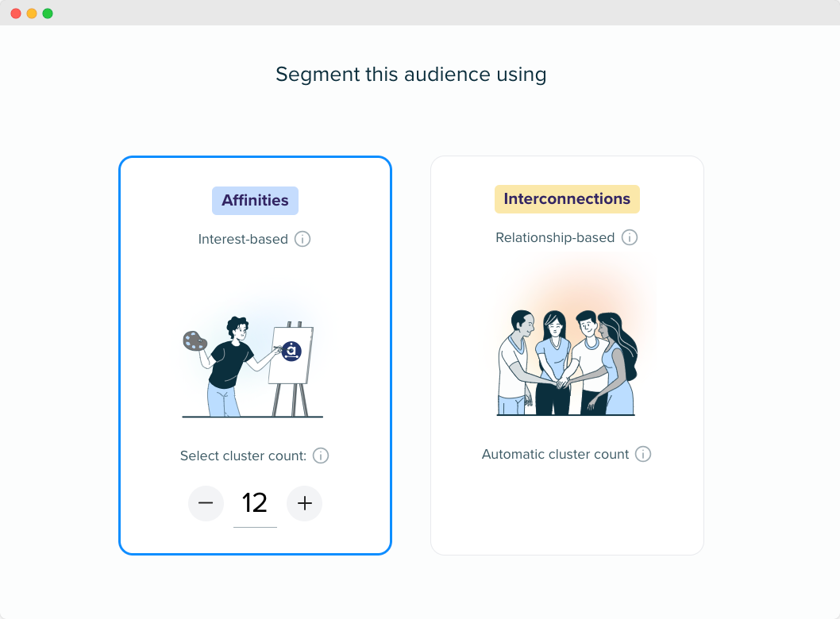
Task: Select the Interconnections badge
Action: click(567, 199)
